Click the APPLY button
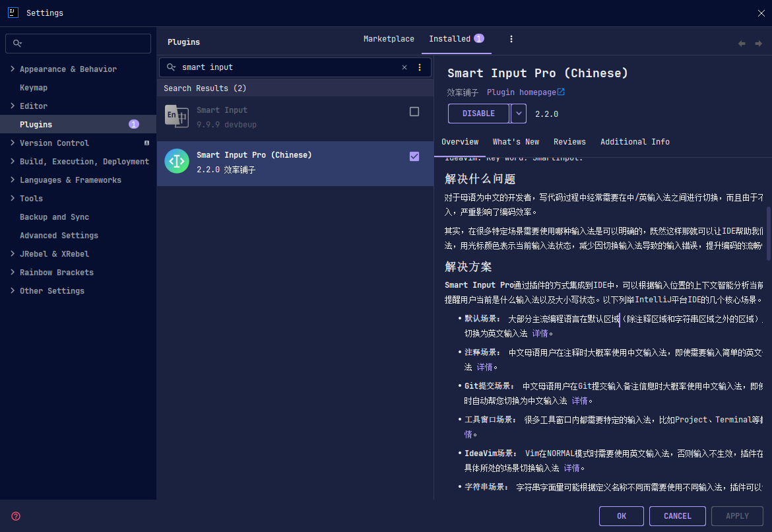Screen dimensions: 772x532 (x=737, y=516)
